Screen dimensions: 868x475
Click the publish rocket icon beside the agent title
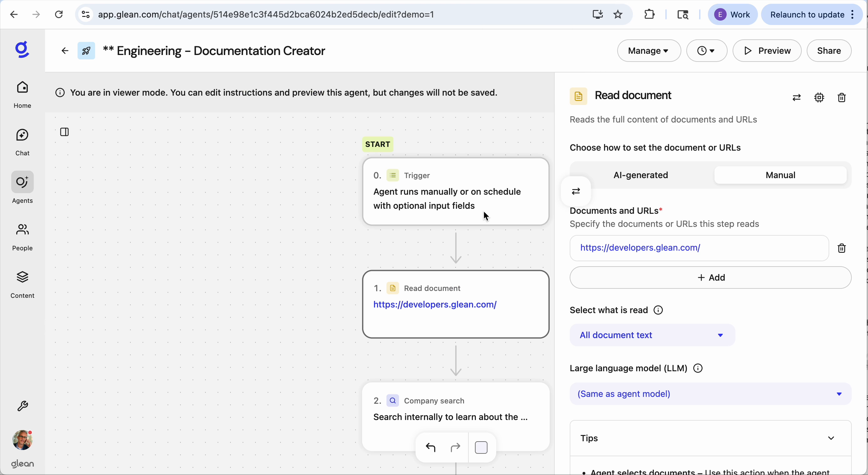click(x=86, y=51)
